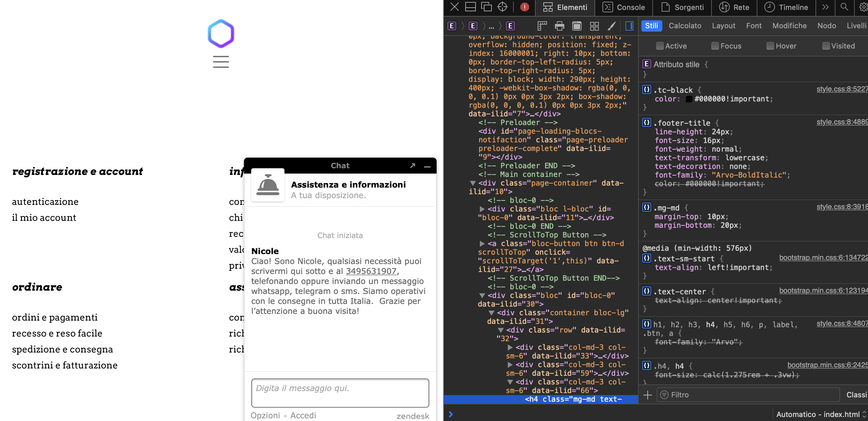Click the black color swatch in .tc-black

click(689, 99)
